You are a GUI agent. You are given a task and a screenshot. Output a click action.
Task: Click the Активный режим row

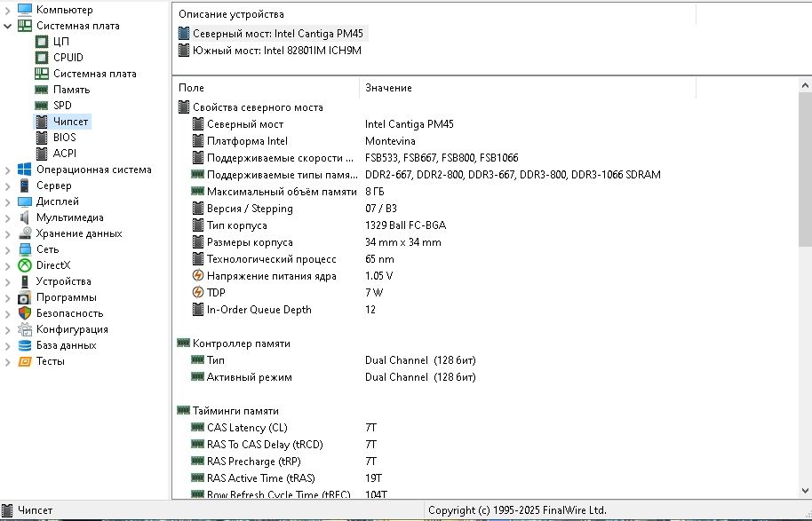pyautogui.click(x=442, y=377)
